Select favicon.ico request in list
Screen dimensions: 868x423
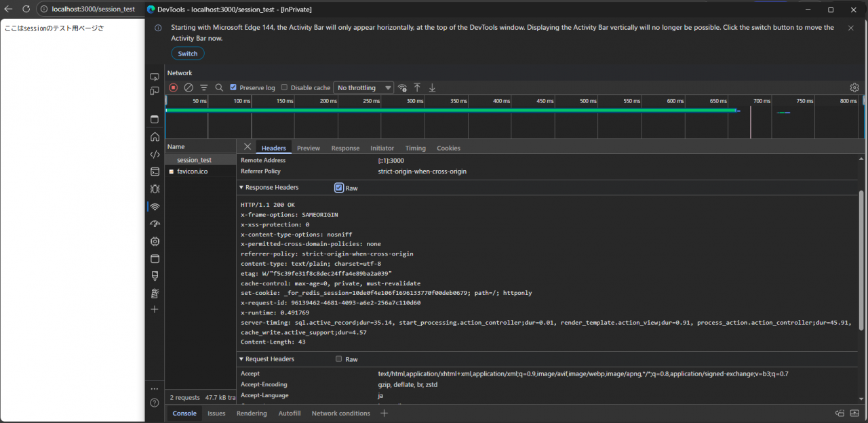[192, 172]
